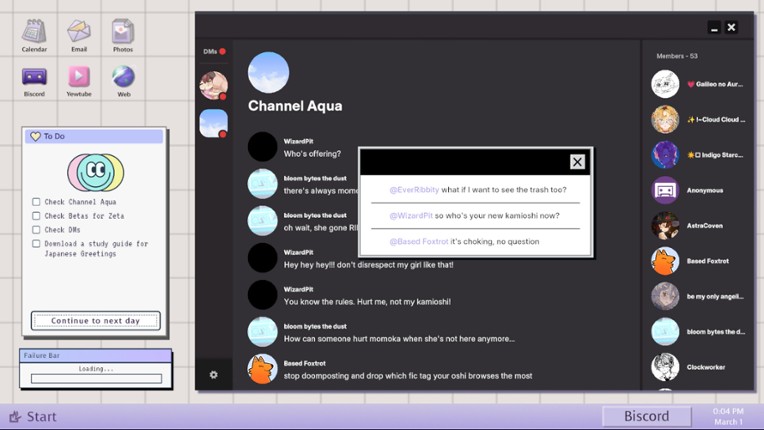Click the 'To Do' panel title bar

coord(94,136)
